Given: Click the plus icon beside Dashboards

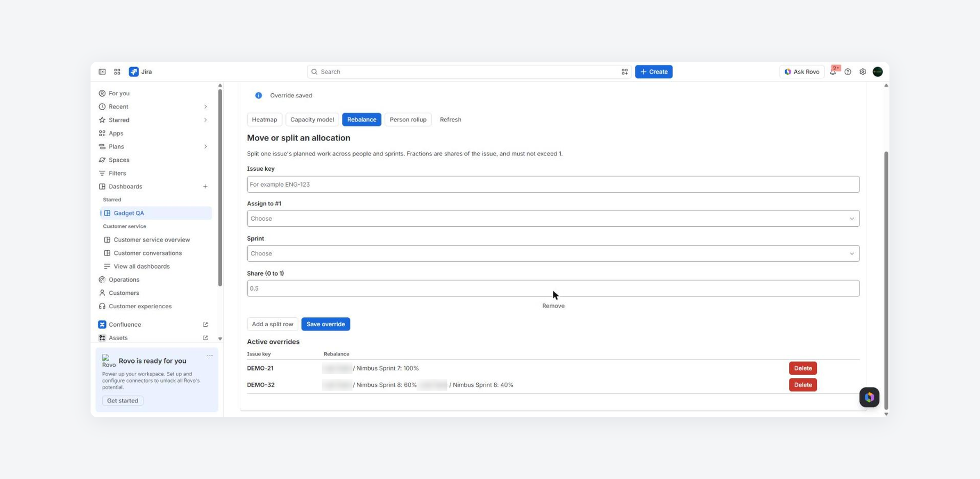Looking at the screenshot, I should click(205, 187).
